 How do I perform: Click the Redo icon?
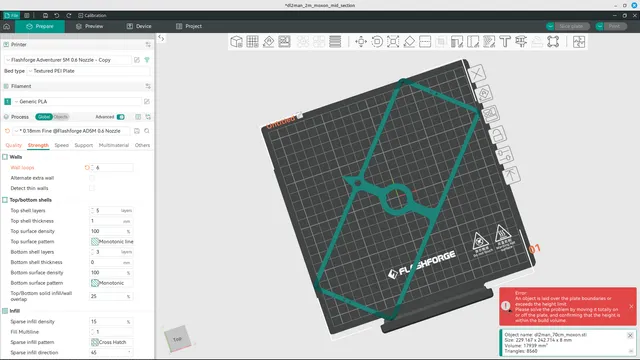point(69,16)
